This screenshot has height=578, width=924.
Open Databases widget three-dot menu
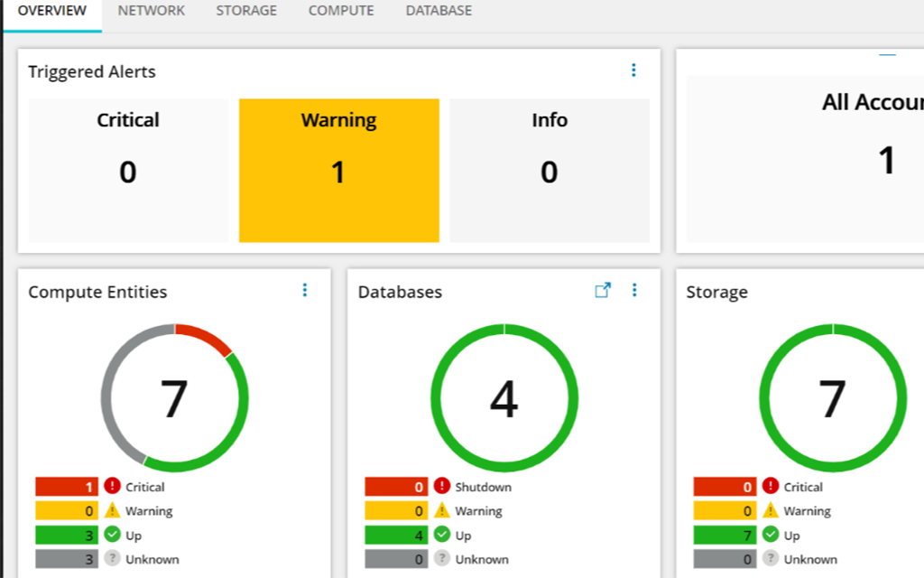pos(634,290)
